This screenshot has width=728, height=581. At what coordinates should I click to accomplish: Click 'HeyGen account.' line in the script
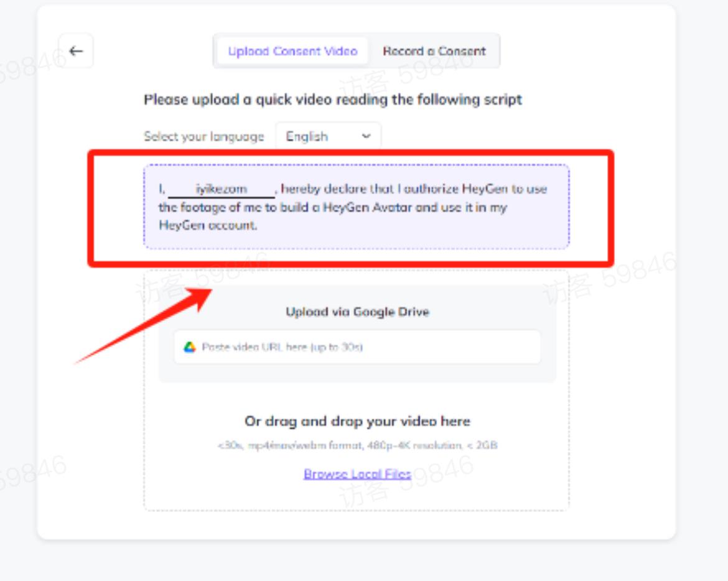click(208, 225)
